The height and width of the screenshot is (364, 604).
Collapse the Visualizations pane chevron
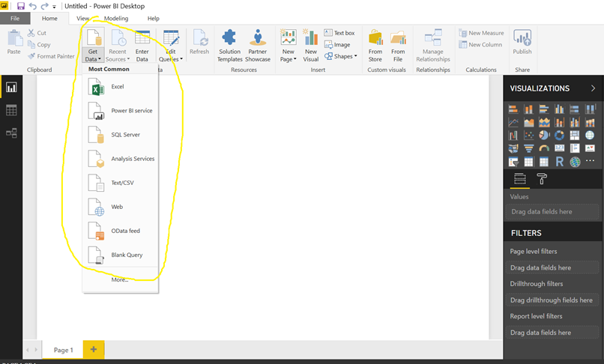pyautogui.click(x=593, y=88)
